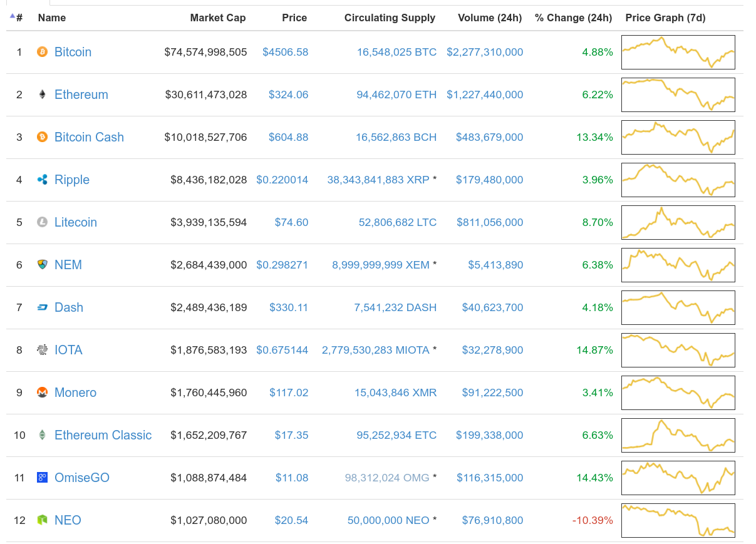Open the Bitcoin name link
This screenshot has width=756, height=544.
[x=73, y=52]
